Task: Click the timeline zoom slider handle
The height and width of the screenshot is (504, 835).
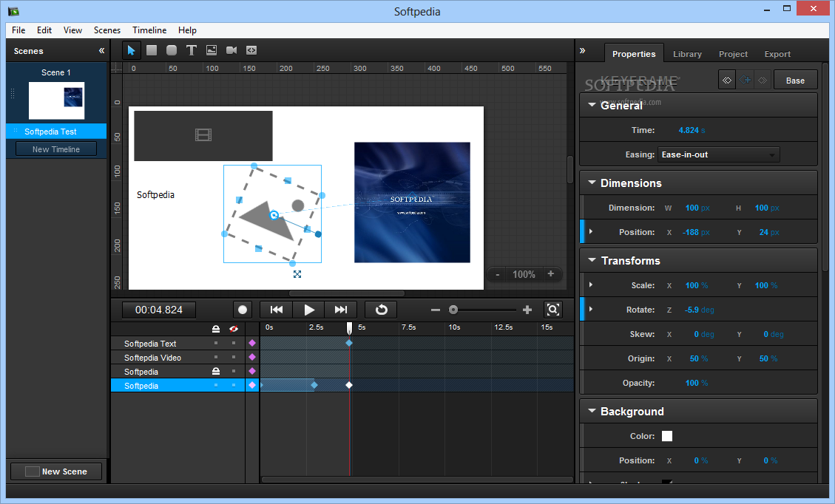Action: [453, 310]
